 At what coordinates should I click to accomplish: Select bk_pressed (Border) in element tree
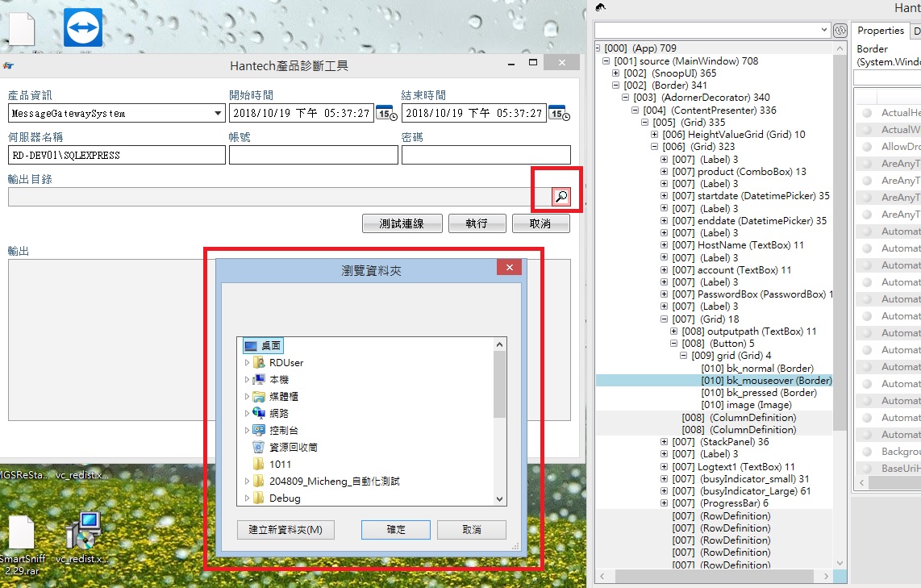coord(759,393)
